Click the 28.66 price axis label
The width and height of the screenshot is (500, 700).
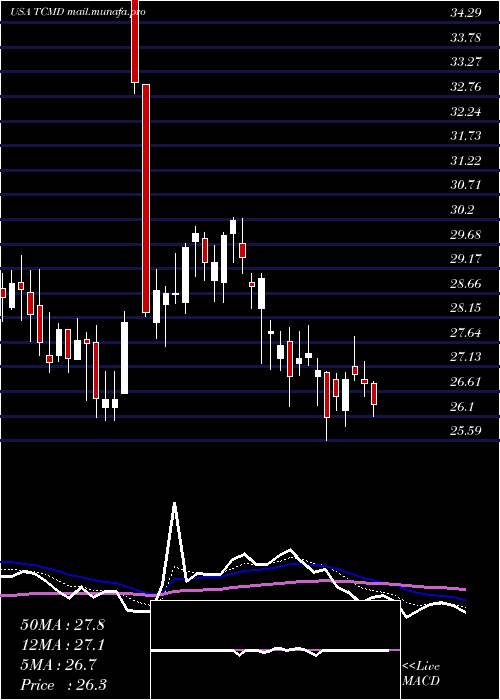pyautogui.click(x=466, y=283)
